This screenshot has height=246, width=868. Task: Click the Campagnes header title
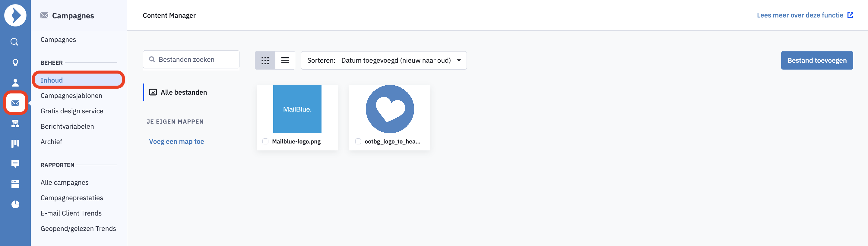73,15
